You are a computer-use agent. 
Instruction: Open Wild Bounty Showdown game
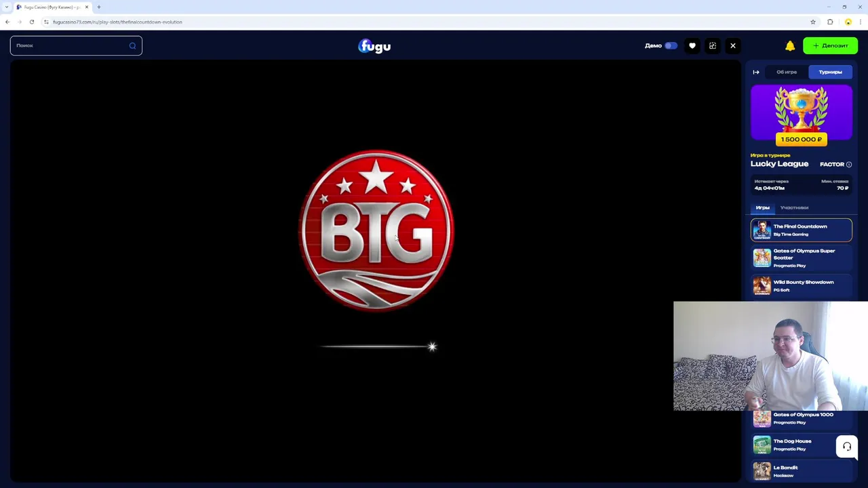802,285
